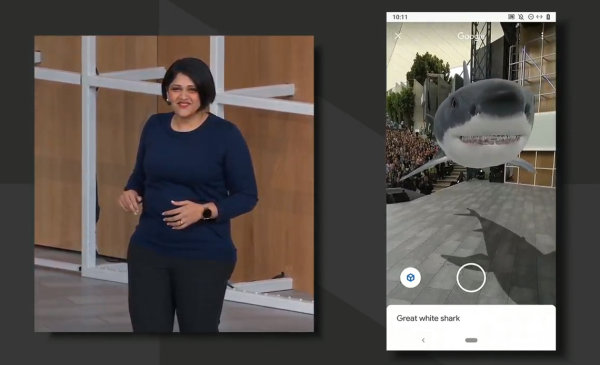The width and height of the screenshot is (600, 365).
Task: Select the presenter video feed panel
Action: tap(174, 184)
